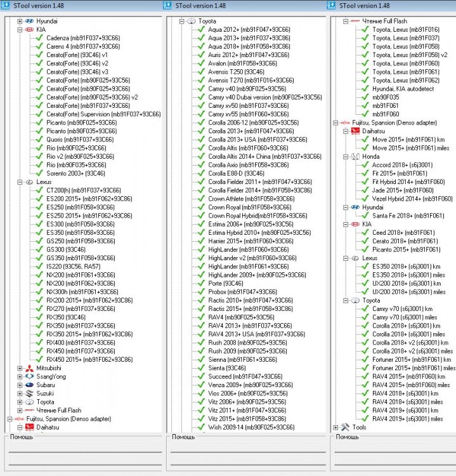Click the green checkmark beside Porte (93C46)
Image resolution: width=456 pixels, height=476 pixels.
(202, 284)
